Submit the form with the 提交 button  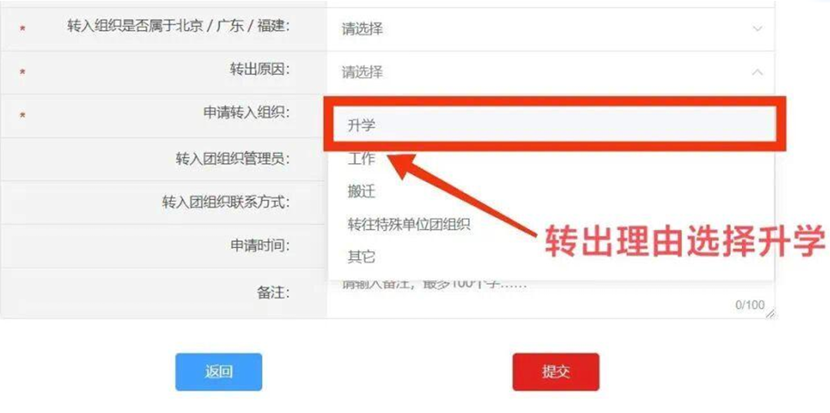[556, 372]
